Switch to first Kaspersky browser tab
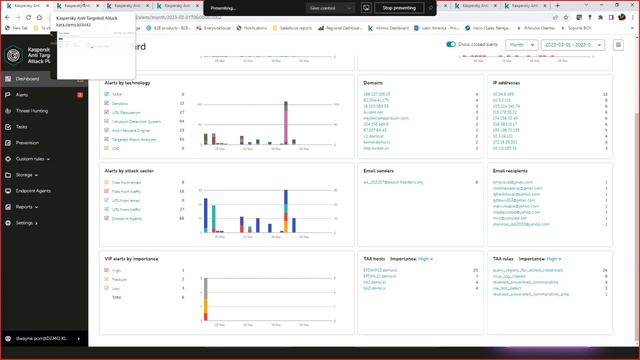Screen dimensions: 640x360 27,6
